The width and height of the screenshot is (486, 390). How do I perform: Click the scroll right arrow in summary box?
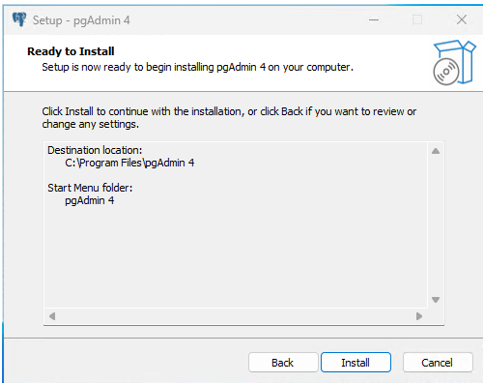click(419, 316)
